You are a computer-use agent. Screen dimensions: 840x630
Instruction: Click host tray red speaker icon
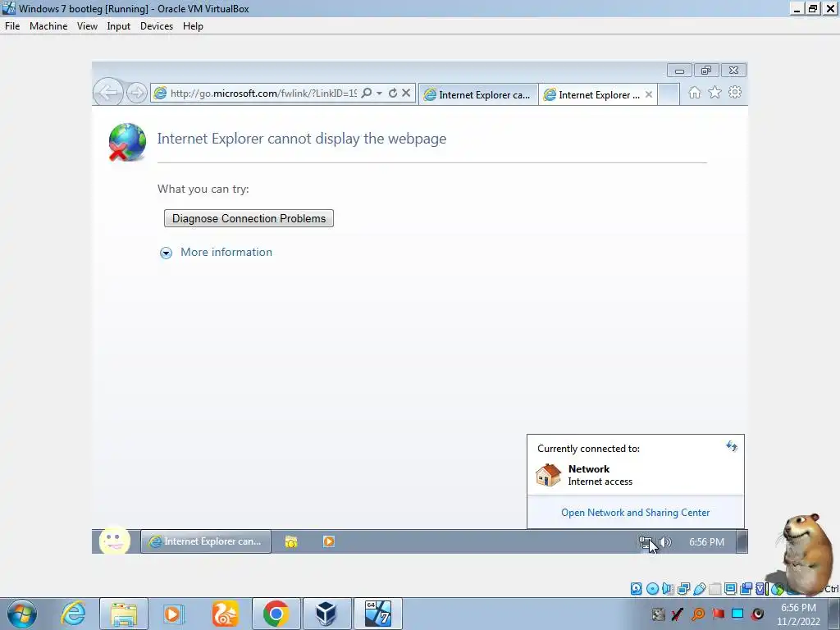757,614
